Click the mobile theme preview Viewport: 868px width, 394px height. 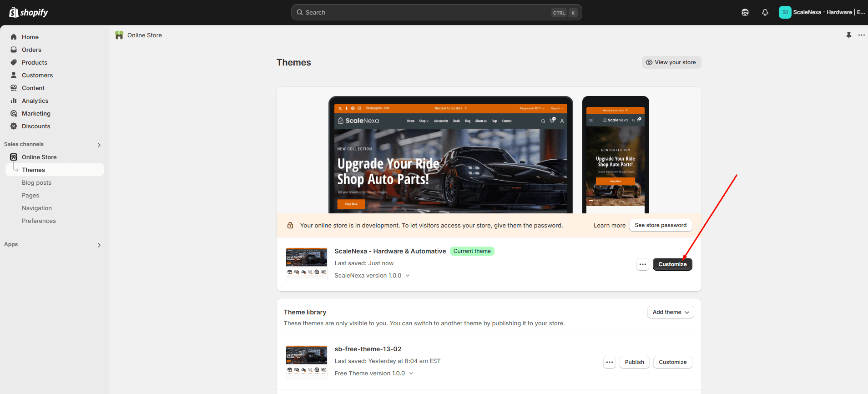coord(616,155)
